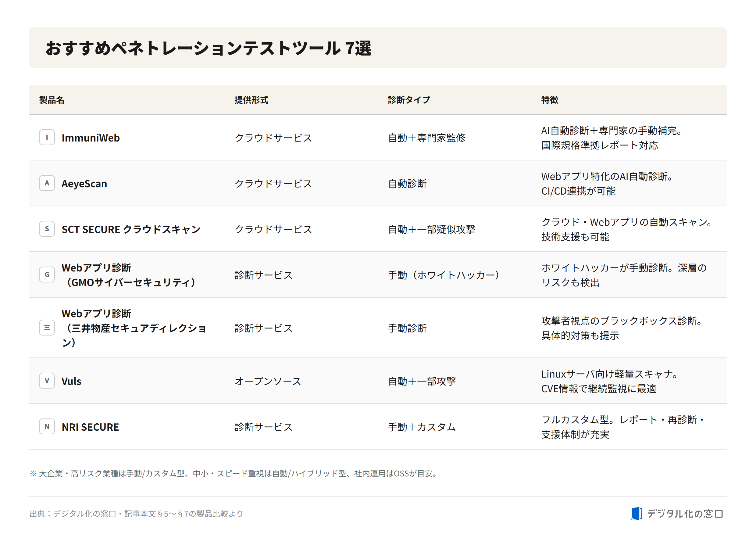Click 自動診断 in the AeyeScan row

[x=407, y=183]
